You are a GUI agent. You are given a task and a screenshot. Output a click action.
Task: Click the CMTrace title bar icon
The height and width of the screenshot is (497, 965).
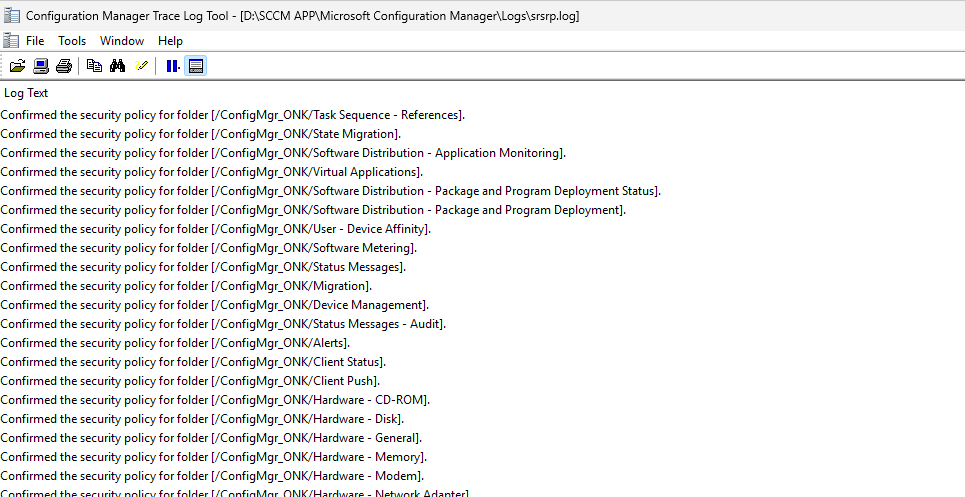pos(11,15)
